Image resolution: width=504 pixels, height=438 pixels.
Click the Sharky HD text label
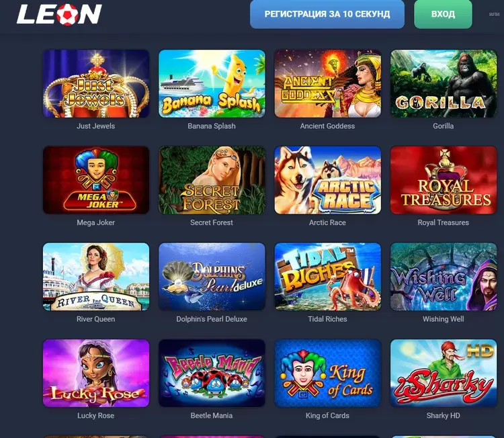click(x=443, y=416)
